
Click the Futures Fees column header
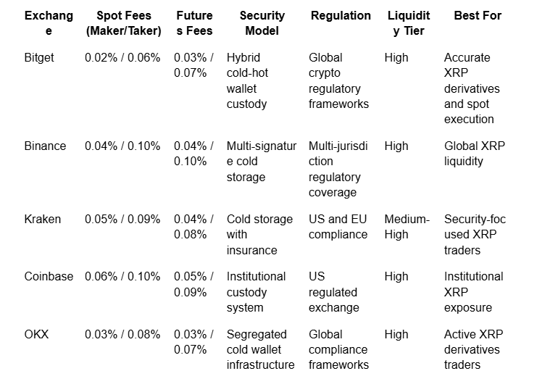click(194, 23)
